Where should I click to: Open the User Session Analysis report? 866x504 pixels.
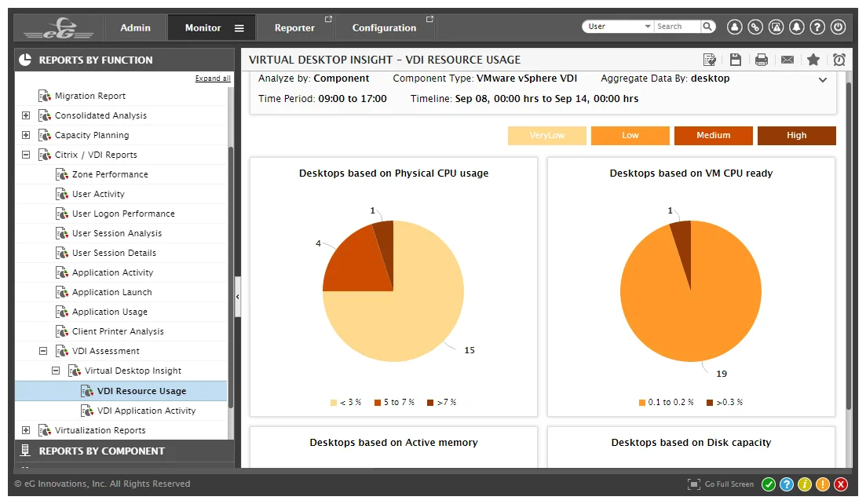coord(116,233)
